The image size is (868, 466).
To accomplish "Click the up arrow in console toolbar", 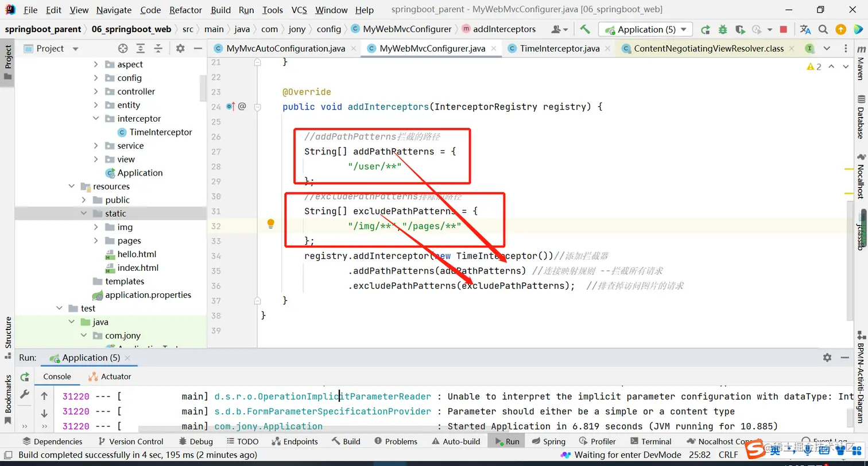I will (x=44, y=396).
